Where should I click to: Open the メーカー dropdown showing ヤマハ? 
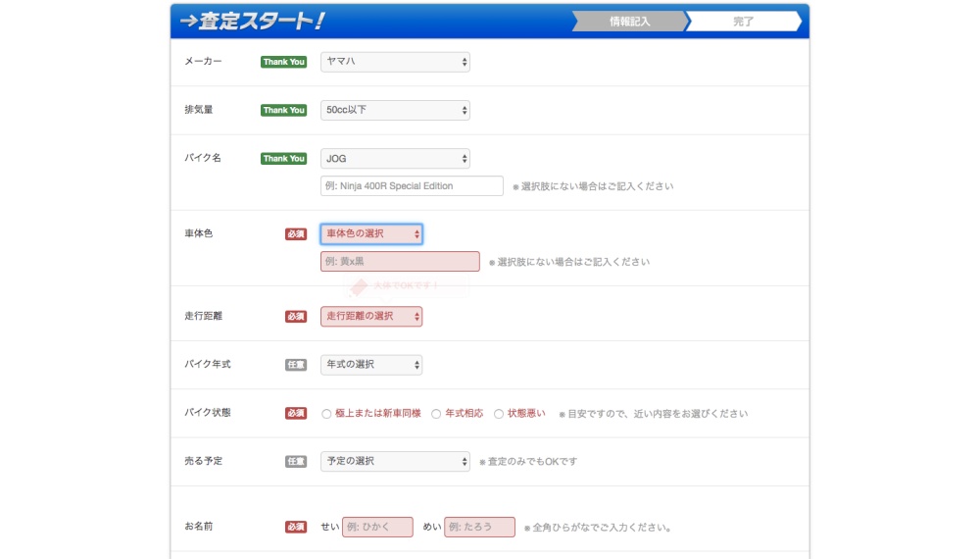click(x=395, y=62)
